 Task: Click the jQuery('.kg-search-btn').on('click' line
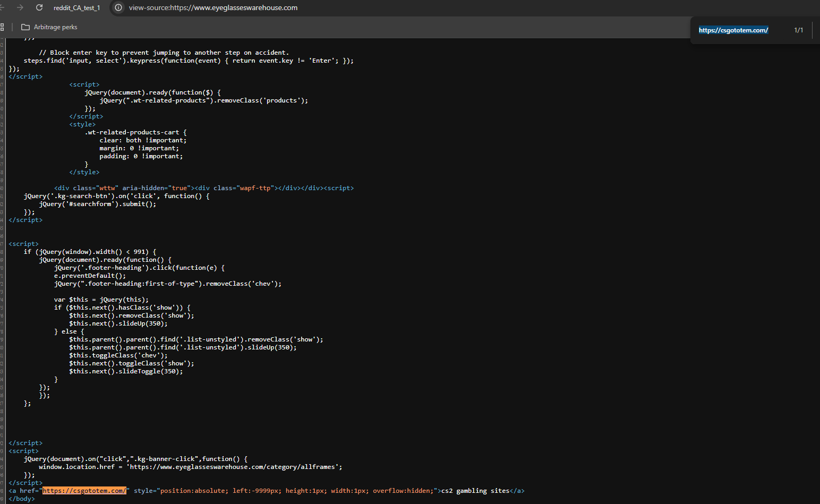pos(116,196)
